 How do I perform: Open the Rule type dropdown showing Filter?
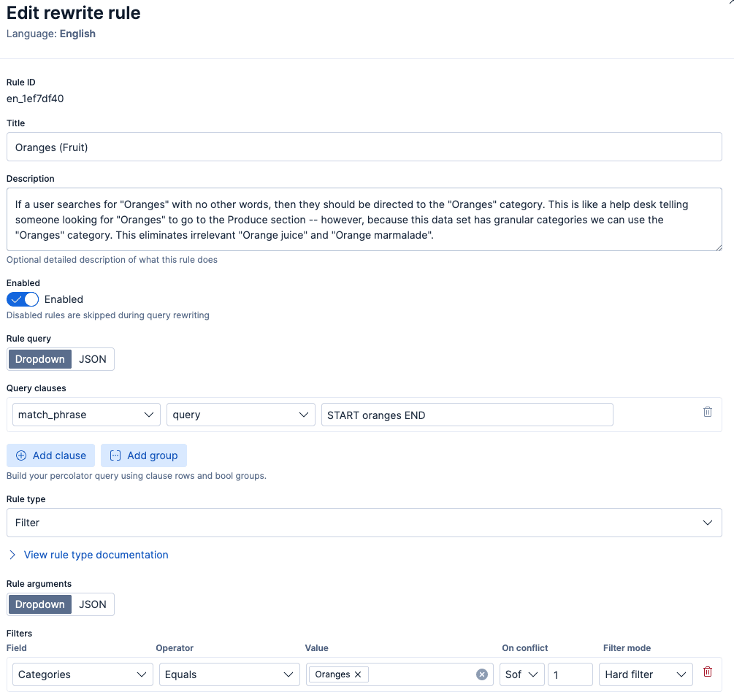[364, 522]
